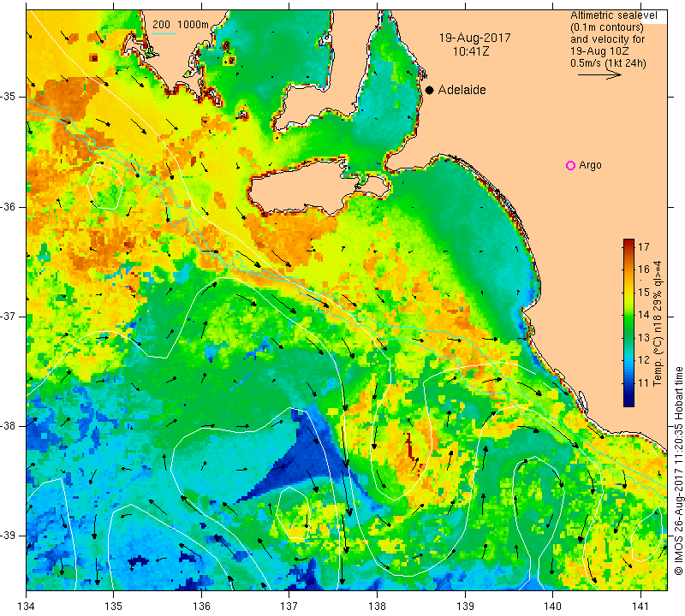This screenshot has width=685, height=616.
Task: Click the 135 longitude axis label
Action: pos(114,606)
